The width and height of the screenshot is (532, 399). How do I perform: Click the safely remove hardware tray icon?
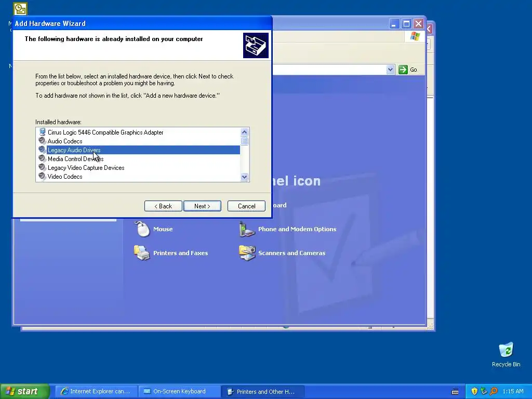coord(484,391)
